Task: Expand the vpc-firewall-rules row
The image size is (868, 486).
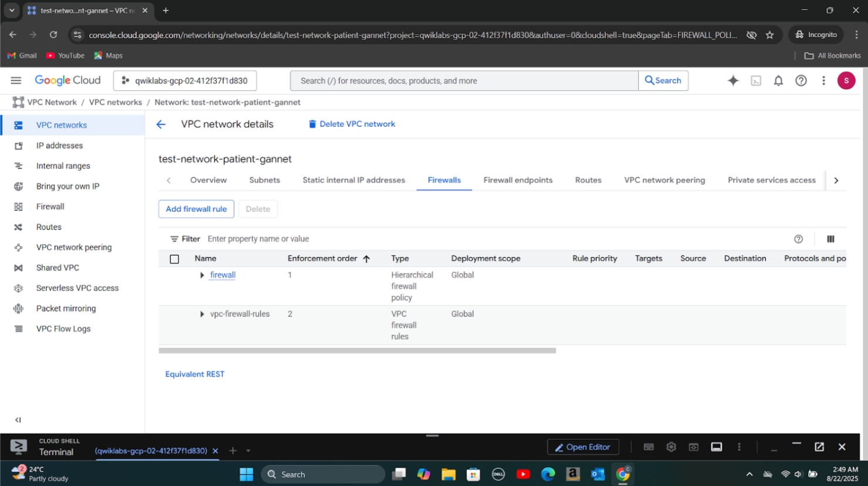Action: pos(202,314)
